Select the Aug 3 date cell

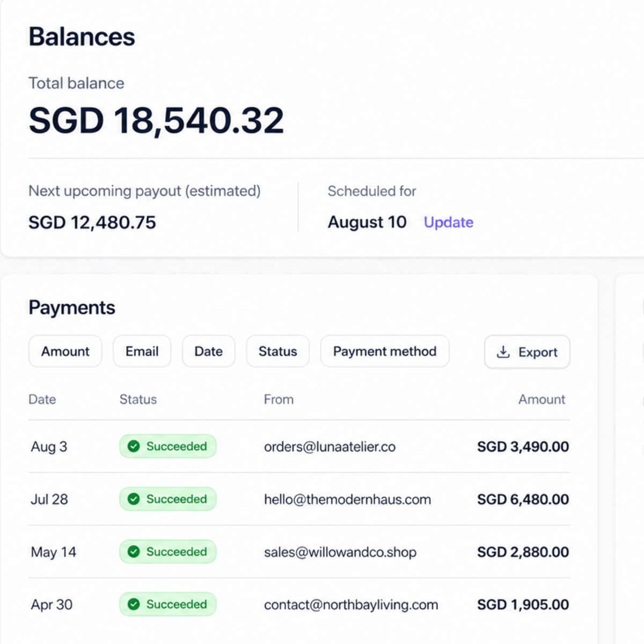point(49,447)
